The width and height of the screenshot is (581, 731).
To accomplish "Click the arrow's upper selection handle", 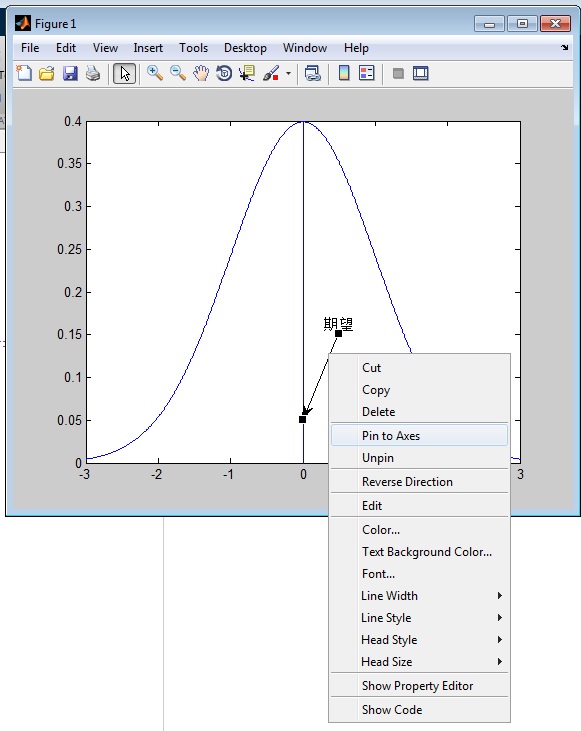I will point(339,333).
